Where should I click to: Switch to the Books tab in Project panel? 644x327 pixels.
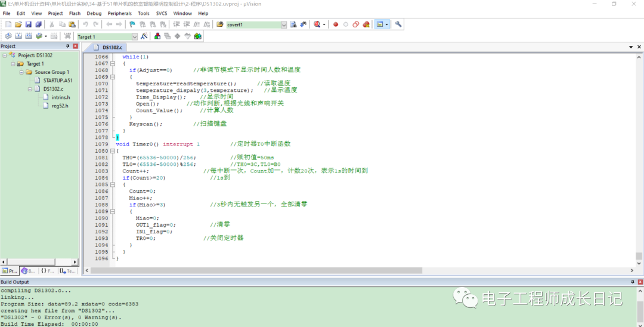coord(28,270)
